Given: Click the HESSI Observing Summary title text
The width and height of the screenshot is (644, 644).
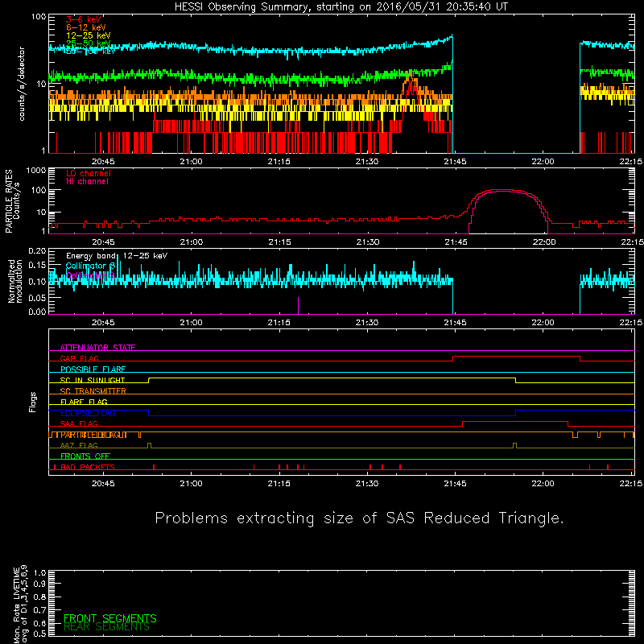Looking at the screenshot, I should 341,7.
